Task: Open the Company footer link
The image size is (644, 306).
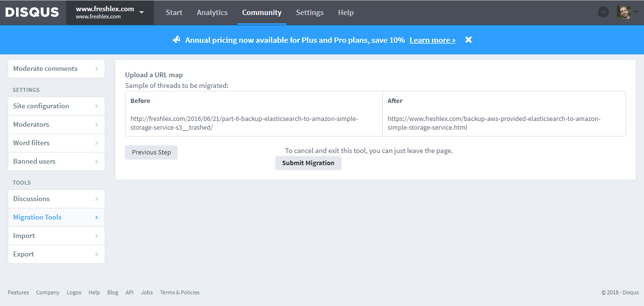Action: (48, 292)
